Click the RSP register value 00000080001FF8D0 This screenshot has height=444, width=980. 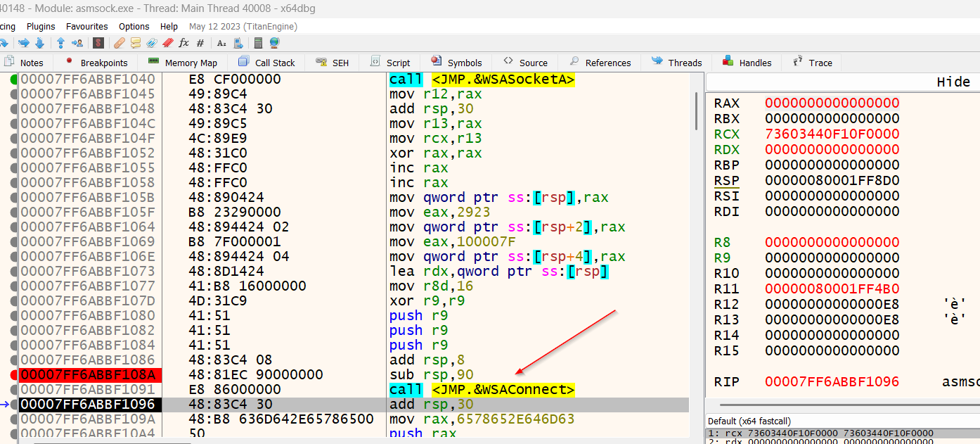pyautogui.click(x=832, y=180)
